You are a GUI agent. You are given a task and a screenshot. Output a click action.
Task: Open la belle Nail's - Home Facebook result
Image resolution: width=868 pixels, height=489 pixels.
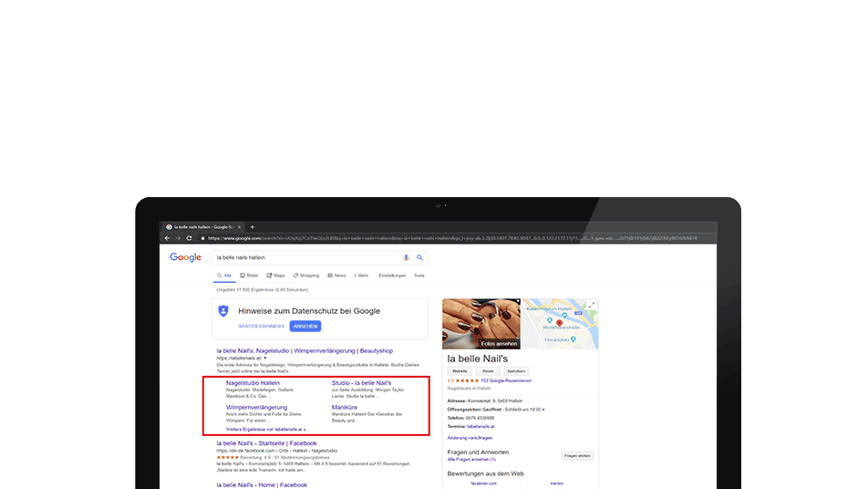tap(262, 484)
